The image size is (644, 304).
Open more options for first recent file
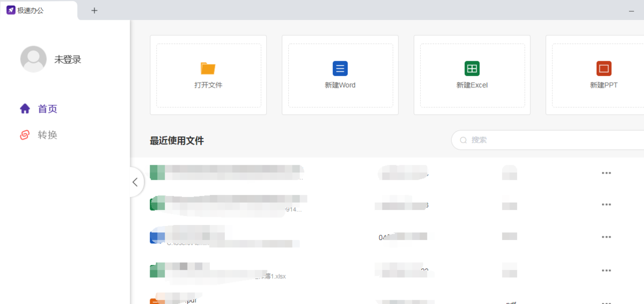click(x=606, y=173)
